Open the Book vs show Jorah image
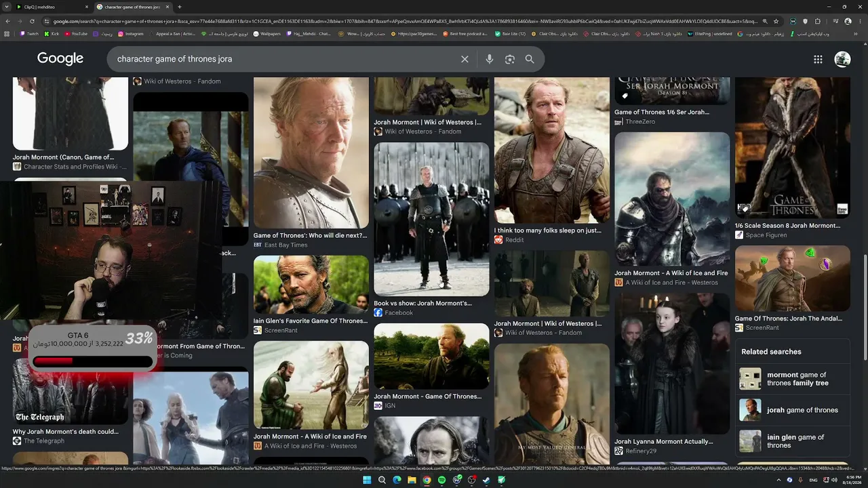The height and width of the screenshot is (488, 868). pyautogui.click(x=431, y=219)
